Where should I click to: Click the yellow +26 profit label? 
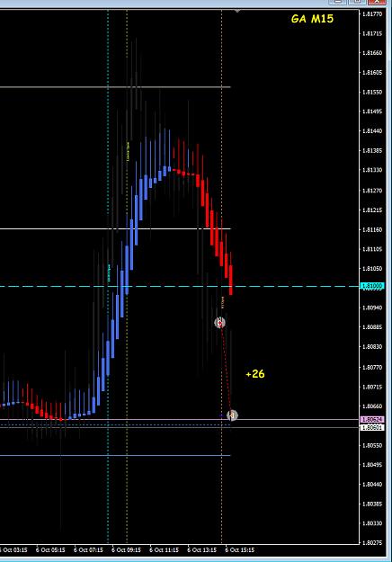pyautogui.click(x=255, y=374)
